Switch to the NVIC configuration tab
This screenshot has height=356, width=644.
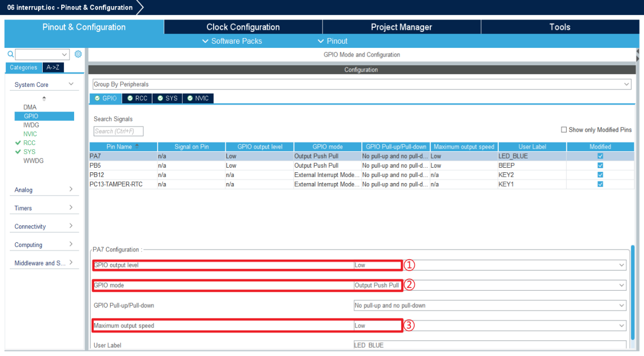198,98
